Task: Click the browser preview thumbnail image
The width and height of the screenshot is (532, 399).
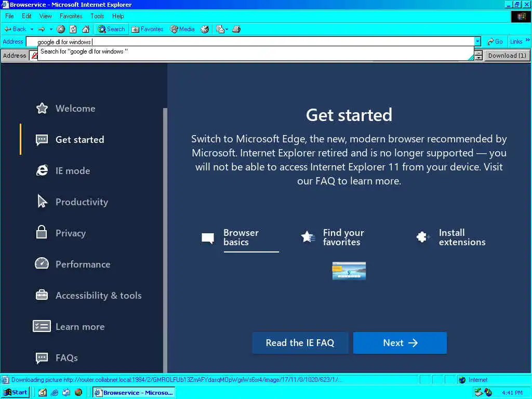Action: [x=349, y=271]
